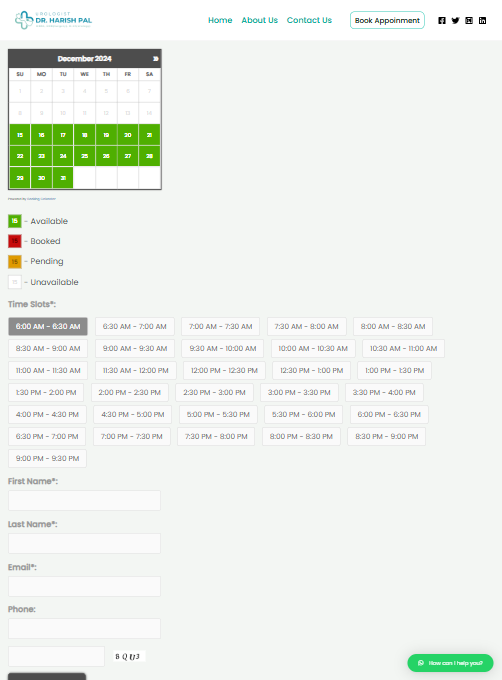Open the Contact Us page
Image resolution: width=502 pixels, height=680 pixels.
click(x=309, y=20)
